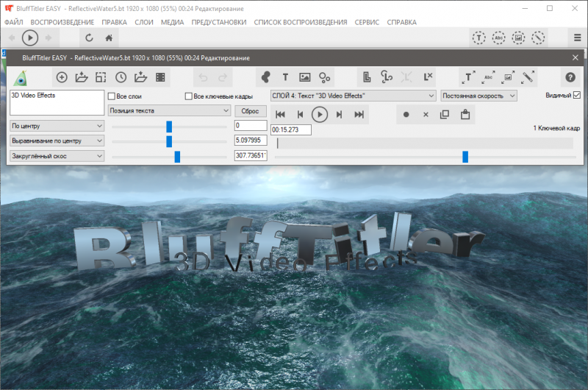Click the 'Сброс' reset button
This screenshot has width=588, height=390.
249,110
